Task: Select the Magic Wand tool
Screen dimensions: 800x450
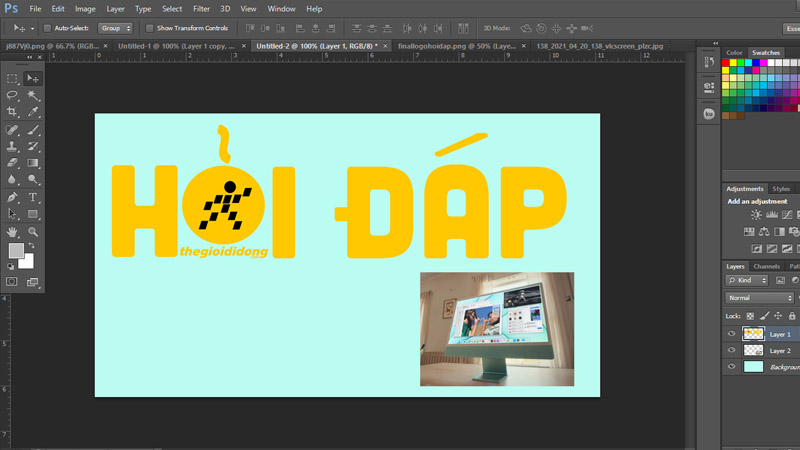Action: [33, 95]
